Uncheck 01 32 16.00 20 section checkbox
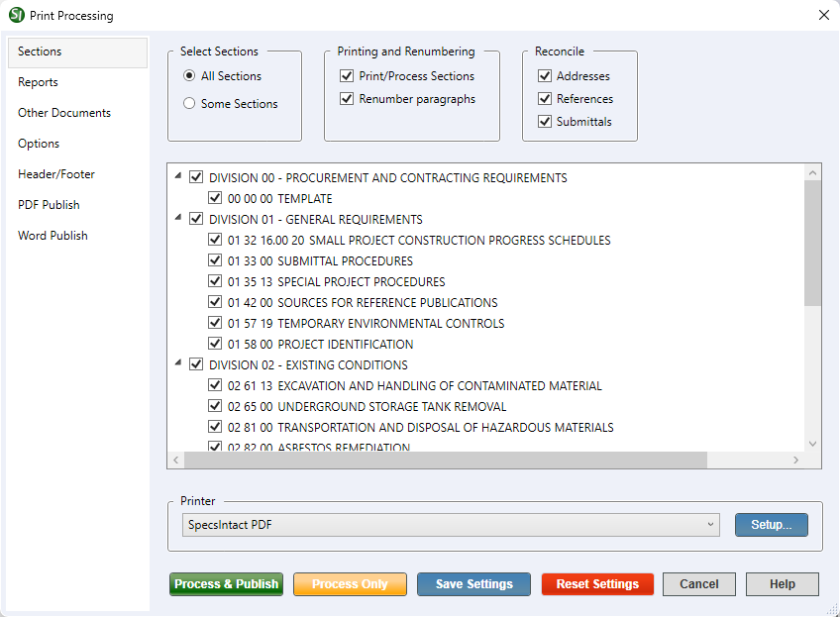This screenshot has width=840, height=617. (x=215, y=240)
